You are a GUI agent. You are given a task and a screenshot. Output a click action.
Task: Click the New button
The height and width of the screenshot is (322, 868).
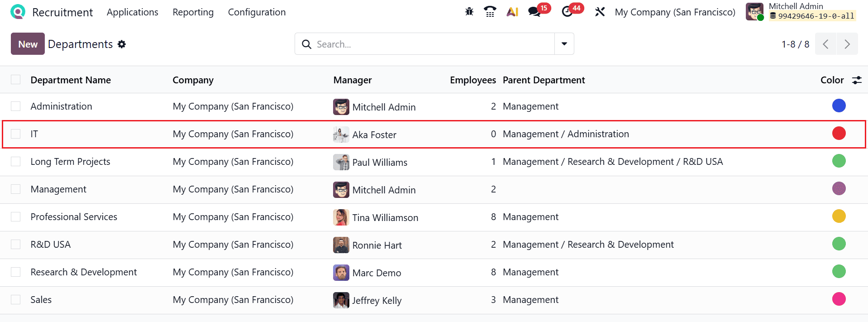click(28, 44)
